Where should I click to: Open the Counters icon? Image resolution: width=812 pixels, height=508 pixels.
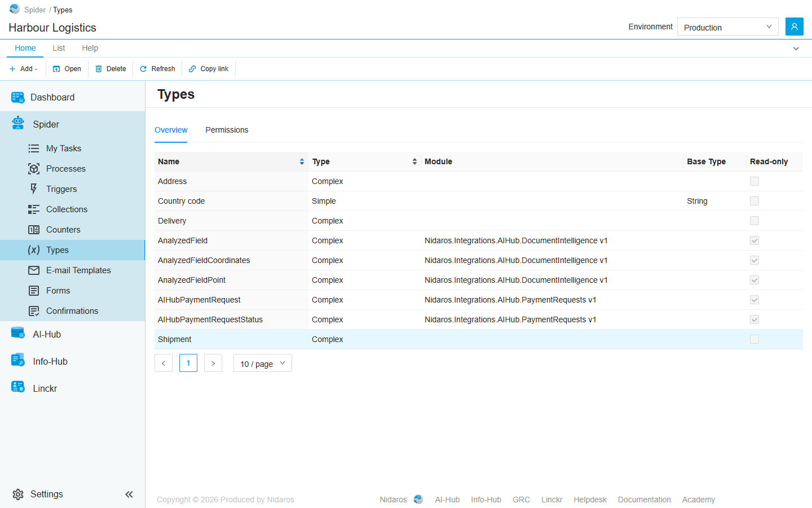(x=34, y=230)
